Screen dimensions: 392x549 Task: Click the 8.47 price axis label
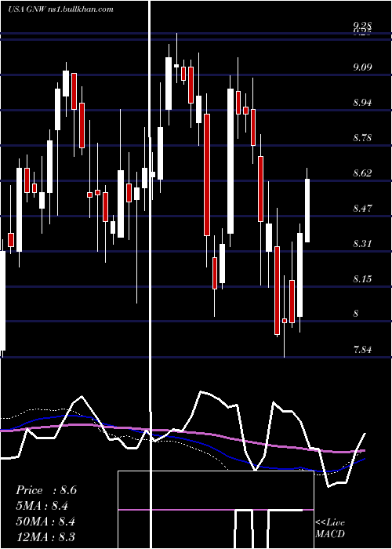tap(362, 209)
